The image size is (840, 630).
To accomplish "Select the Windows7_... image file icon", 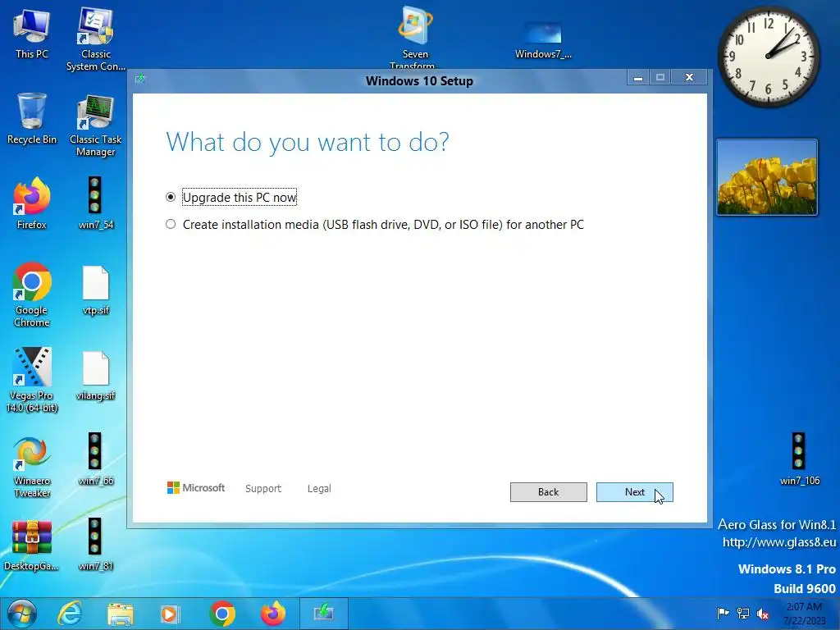I will coord(543,41).
